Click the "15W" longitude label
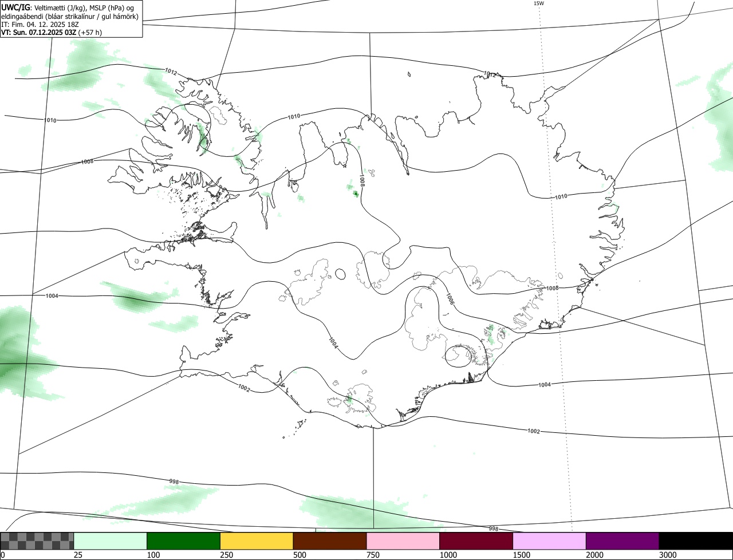Image resolution: width=733 pixels, height=560 pixels. click(538, 3)
